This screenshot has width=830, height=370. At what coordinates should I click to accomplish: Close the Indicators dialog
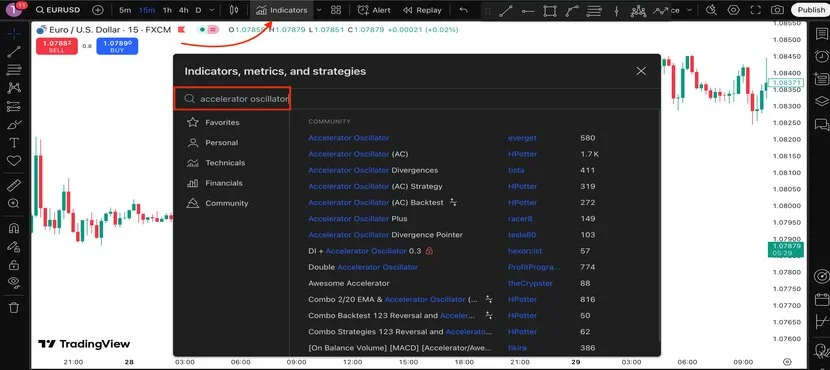(x=641, y=71)
